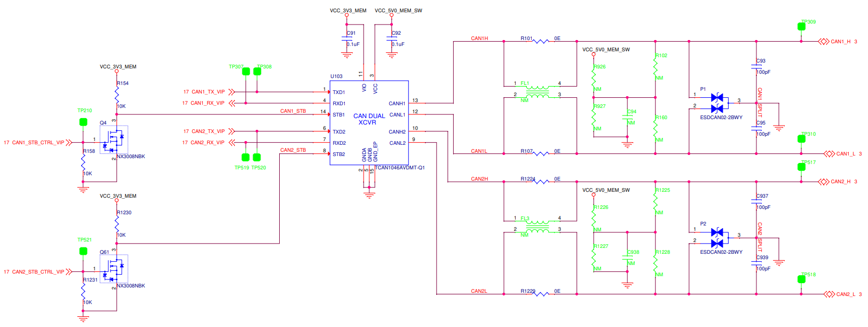
Task: Select the VCC_3V3_MEM power symbol above C91
Action: coord(347,13)
